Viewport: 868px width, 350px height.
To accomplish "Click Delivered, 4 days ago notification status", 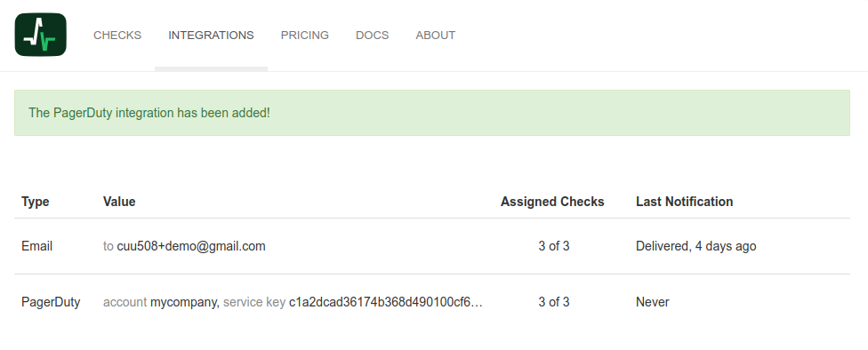I will pos(695,246).
